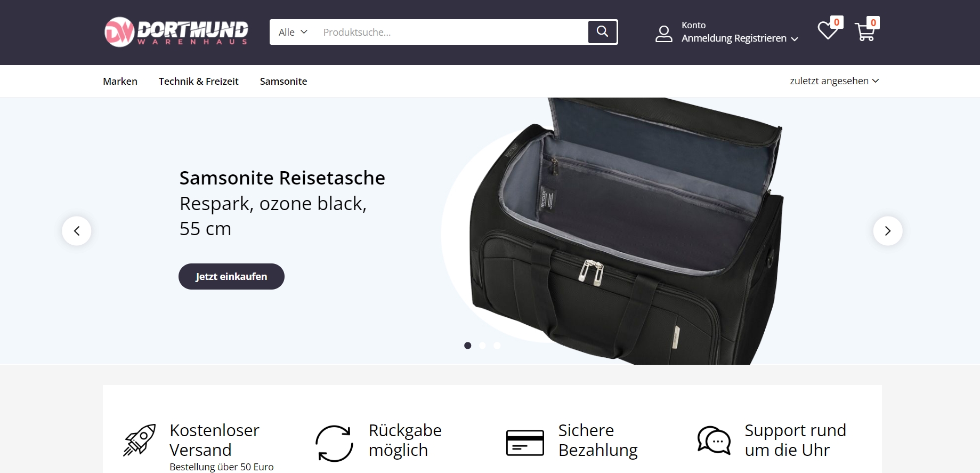Screen dimensions: 980x473
Task: Click the Produktsuche search input field
Action: click(x=451, y=32)
